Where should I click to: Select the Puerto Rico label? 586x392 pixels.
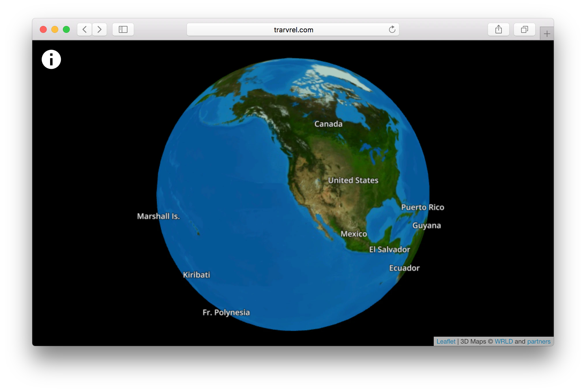[422, 207]
